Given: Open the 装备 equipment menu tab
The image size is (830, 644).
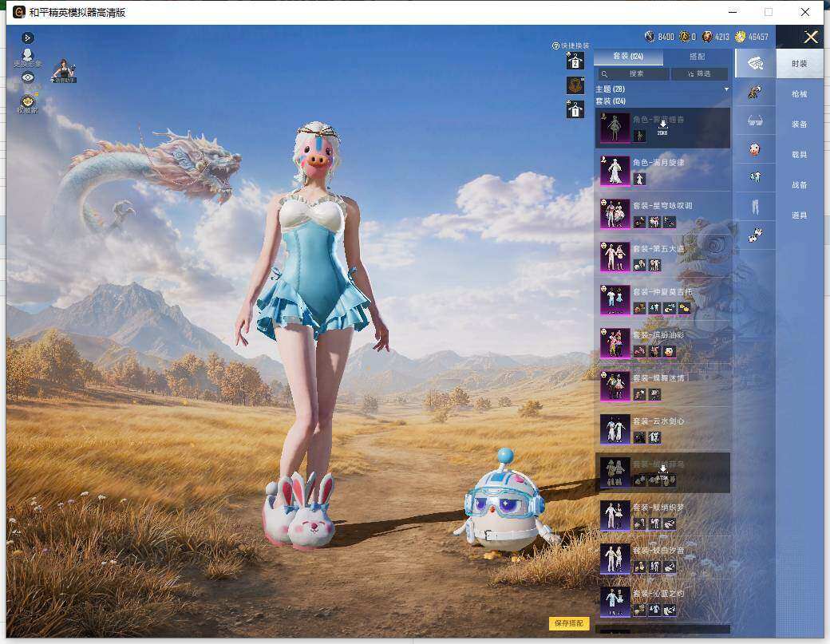Looking at the screenshot, I should coord(800,124).
